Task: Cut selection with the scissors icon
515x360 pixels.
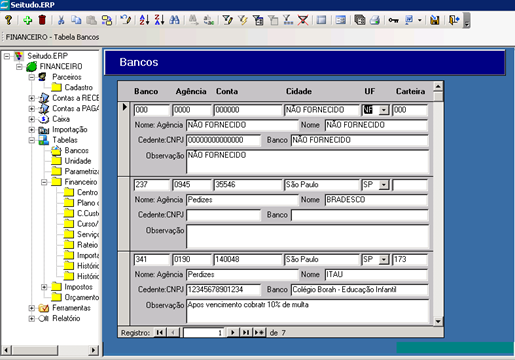Action: (x=61, y=20)
